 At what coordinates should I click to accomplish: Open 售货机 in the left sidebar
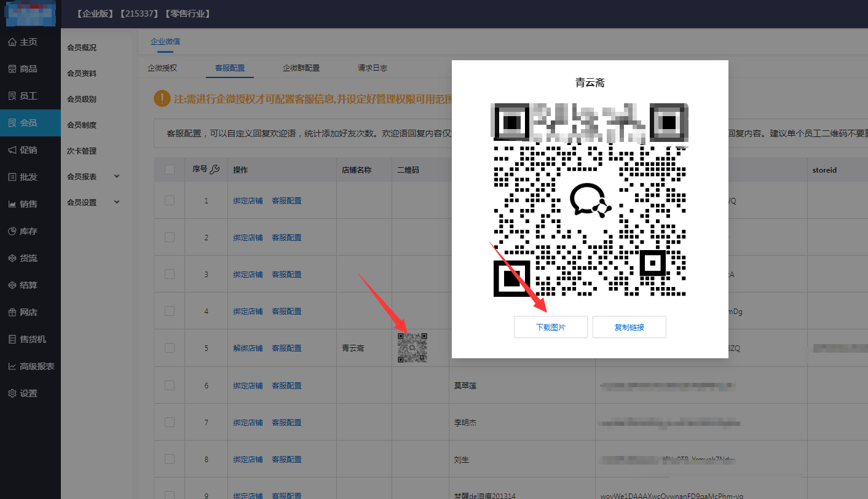pos(30,339)
